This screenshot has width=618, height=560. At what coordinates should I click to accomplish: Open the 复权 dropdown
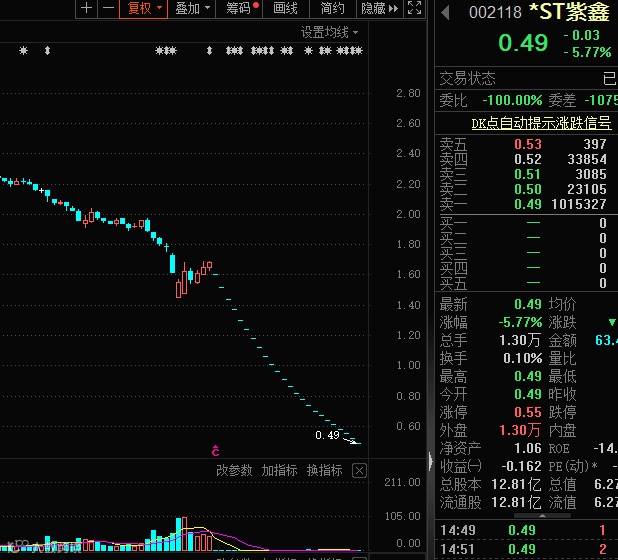click(143, 8)
